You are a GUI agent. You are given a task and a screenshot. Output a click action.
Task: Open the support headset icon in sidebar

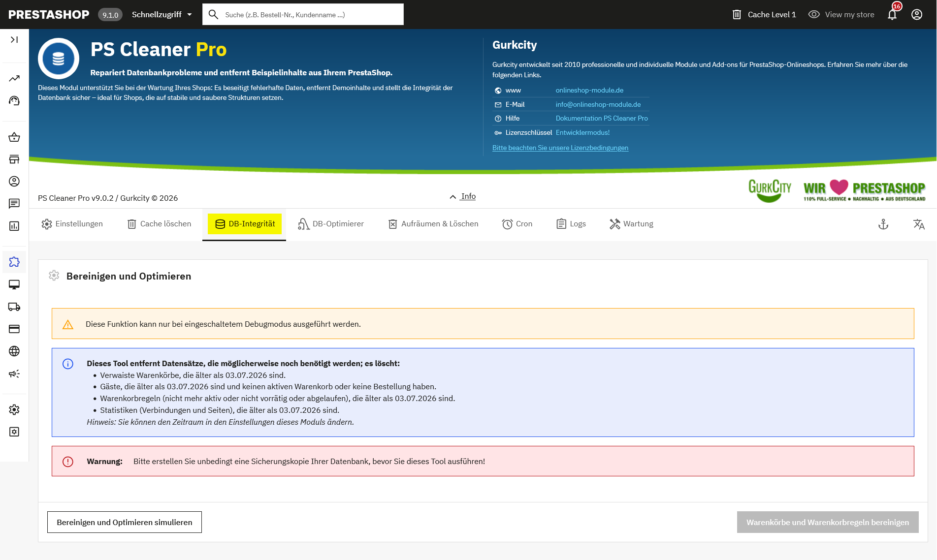(x=14, y=101)
